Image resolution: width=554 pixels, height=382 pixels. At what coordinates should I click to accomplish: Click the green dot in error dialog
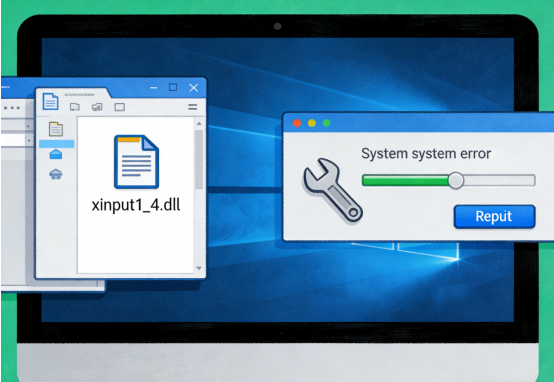click(x=326, y=123)
